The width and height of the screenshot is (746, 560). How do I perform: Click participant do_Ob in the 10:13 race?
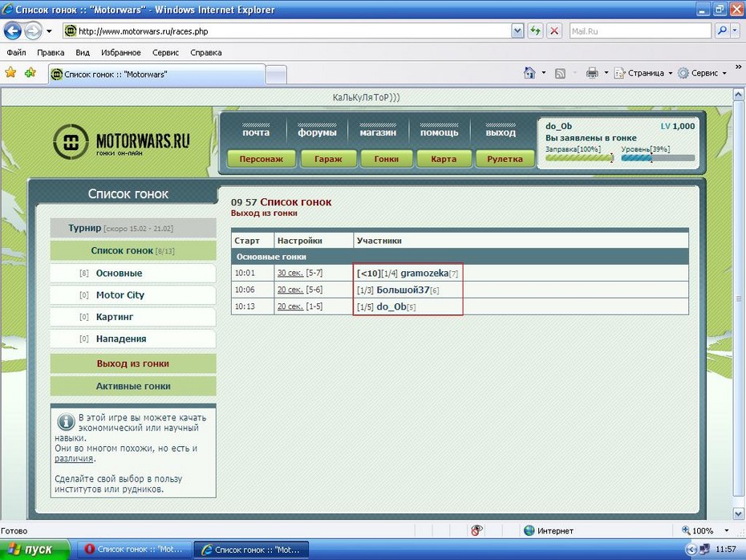pyautogui.click(x=391, y=307)
